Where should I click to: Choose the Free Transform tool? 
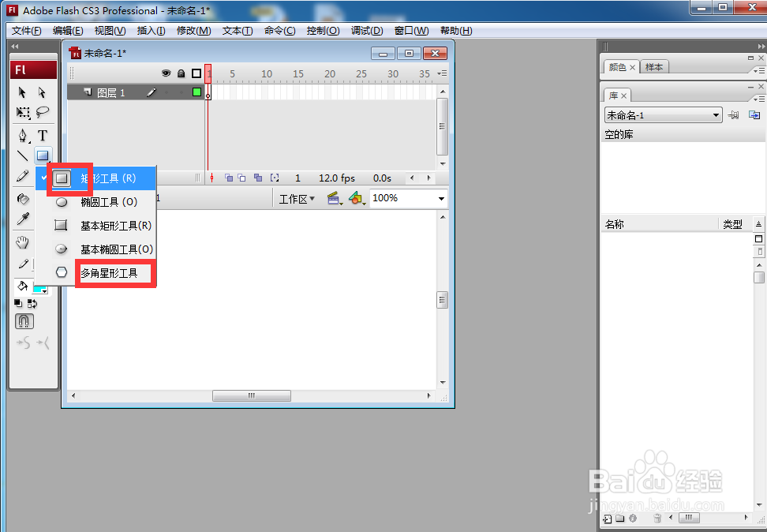(23, 113)
